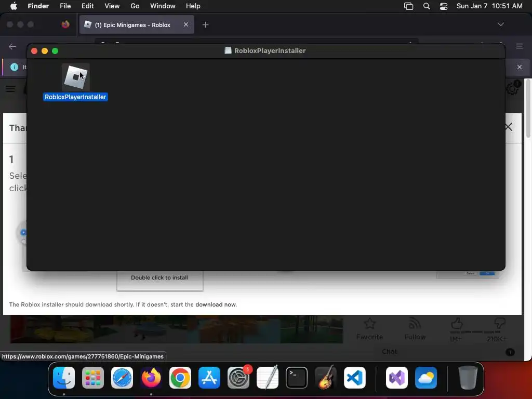Open Control Center in menu bar
The image size is (532, 399).
(x=444, y=6)
